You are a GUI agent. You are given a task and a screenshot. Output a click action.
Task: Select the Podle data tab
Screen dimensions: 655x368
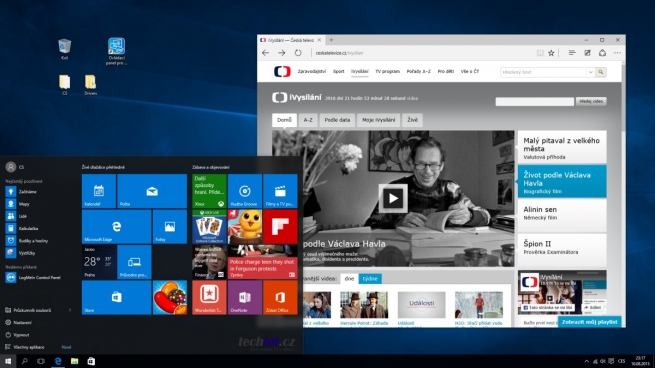(337, 120)
